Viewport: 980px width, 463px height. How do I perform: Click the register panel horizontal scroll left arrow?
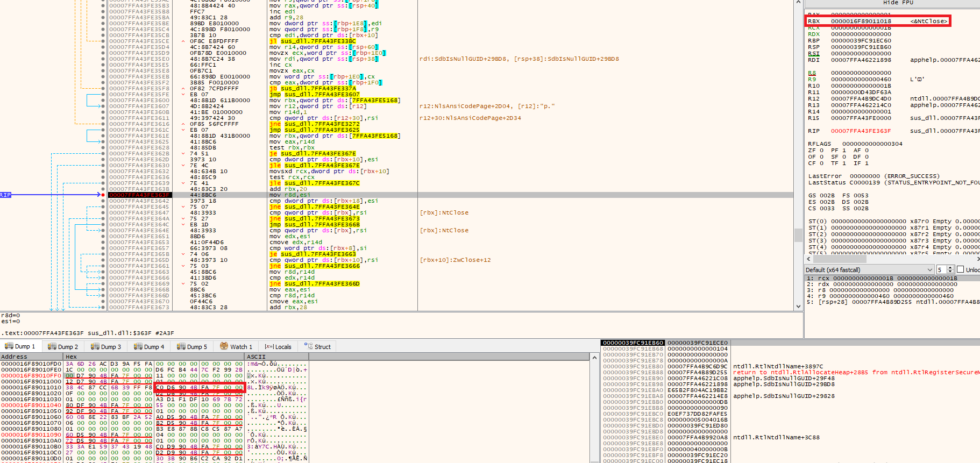coord(808,259)
